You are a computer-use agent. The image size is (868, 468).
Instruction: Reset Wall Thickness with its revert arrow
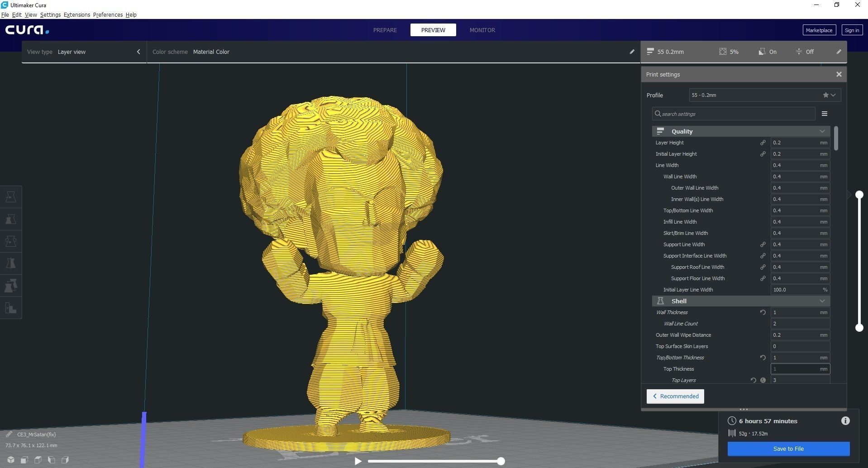(x=763, y=312)
